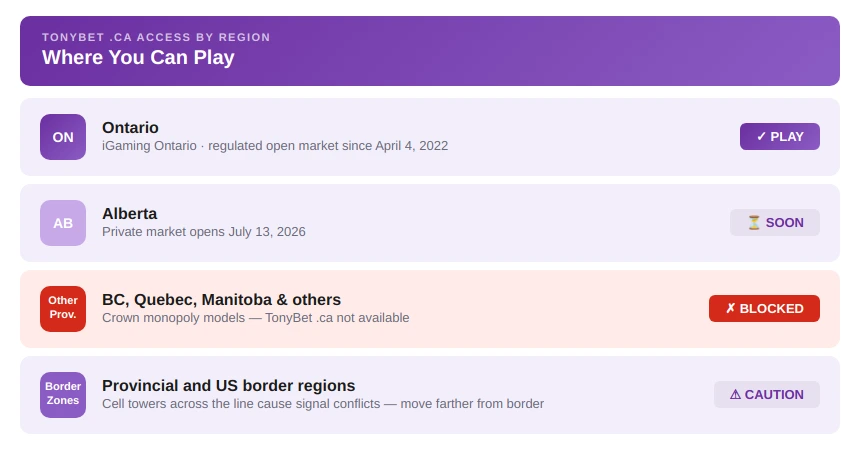The image size is (860, 450).
Task: Click the ON province badge icon
Action: point(63,137)
